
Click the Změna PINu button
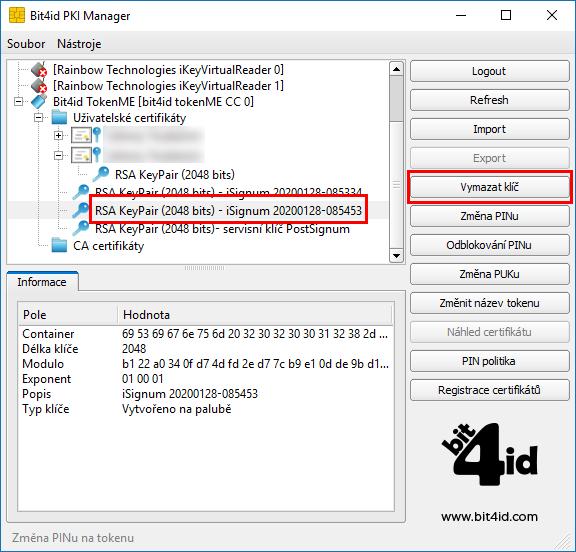coord(489,216)
